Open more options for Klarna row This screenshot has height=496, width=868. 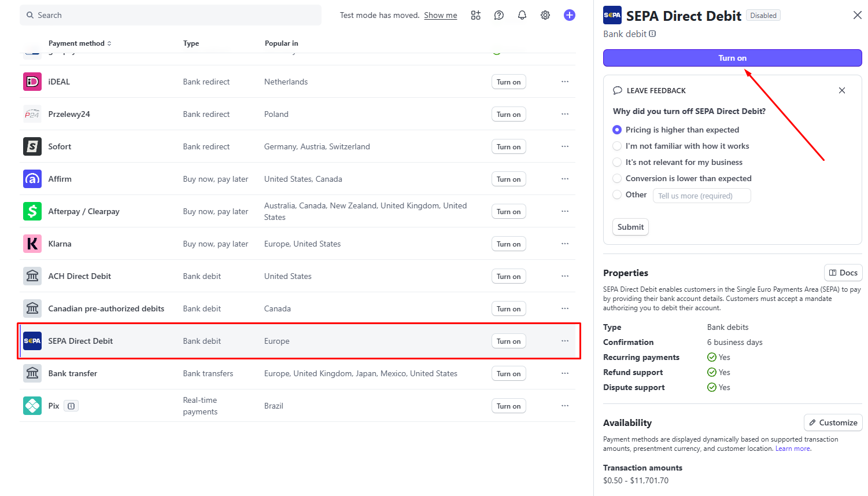point(565,244)
